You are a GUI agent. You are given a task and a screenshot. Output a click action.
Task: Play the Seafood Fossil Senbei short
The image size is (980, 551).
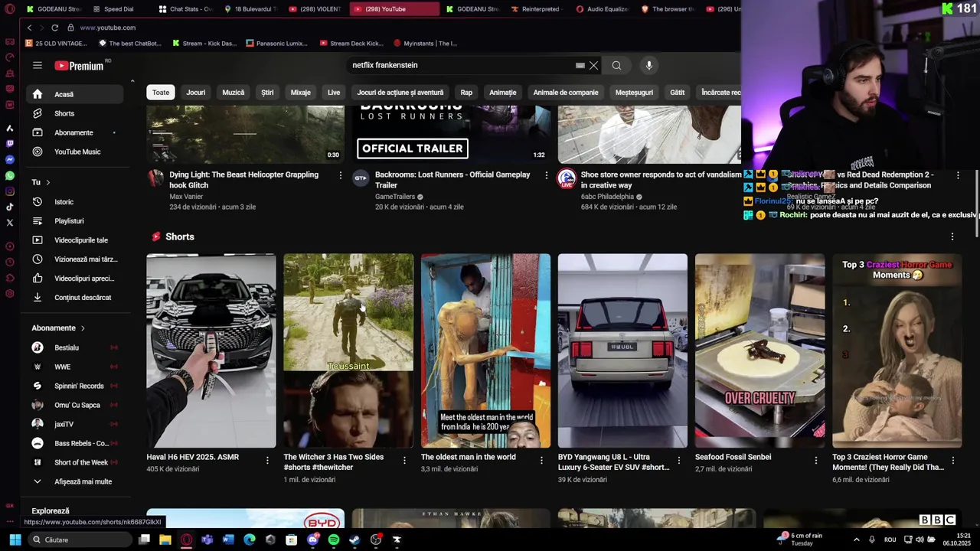click(x=760, y=350)
